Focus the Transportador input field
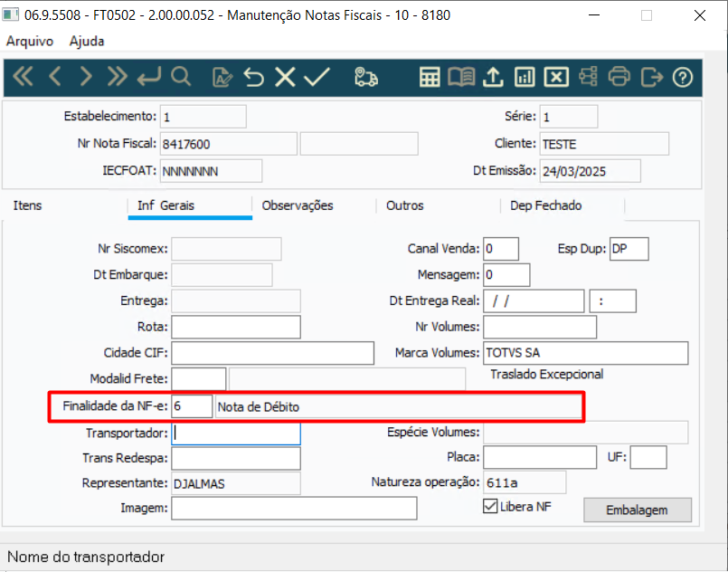The height and width of the screenshot is (572, 728). tap(236, 433)
